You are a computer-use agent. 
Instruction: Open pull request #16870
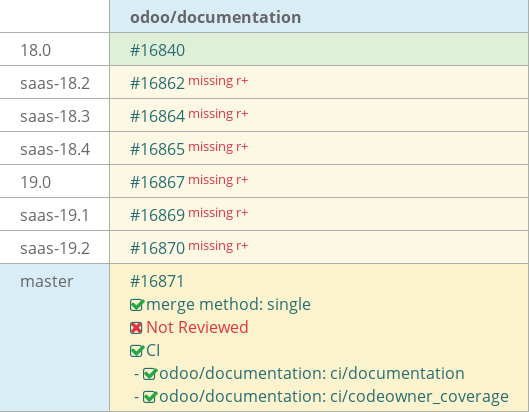tap(158, 248)
